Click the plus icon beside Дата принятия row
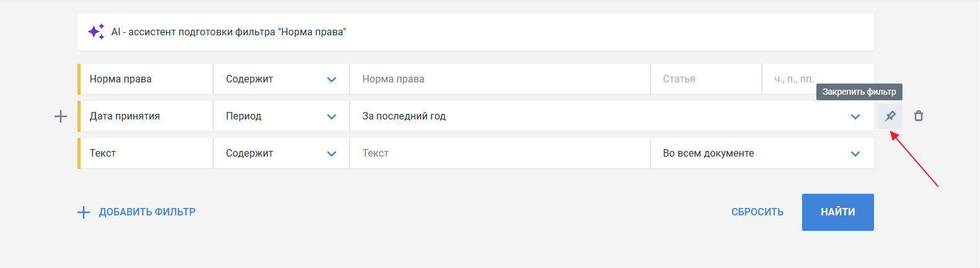The height and width of the screenshot is (268, 980). click(x=61, y=116)
